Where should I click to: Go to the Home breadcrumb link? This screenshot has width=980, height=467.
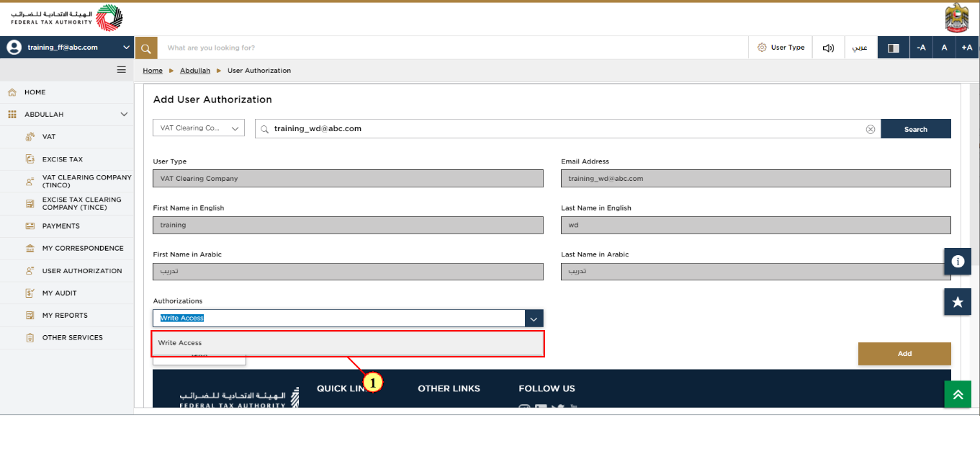point(153,71)
